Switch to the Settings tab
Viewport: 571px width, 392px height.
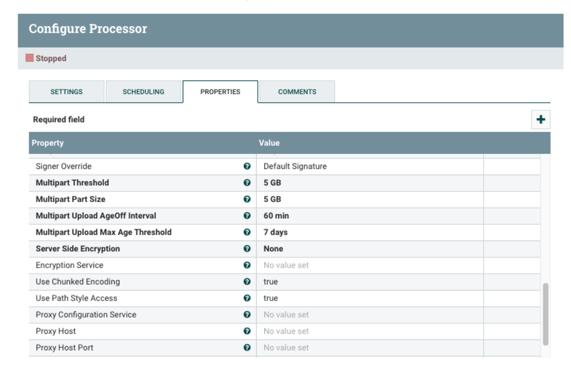coord(66,92)
